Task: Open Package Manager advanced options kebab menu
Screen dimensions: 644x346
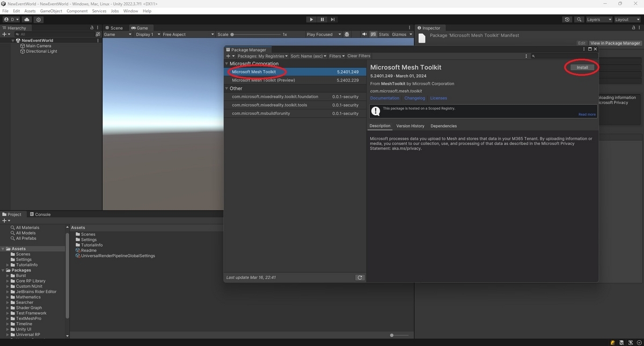Action: (526, 56)
